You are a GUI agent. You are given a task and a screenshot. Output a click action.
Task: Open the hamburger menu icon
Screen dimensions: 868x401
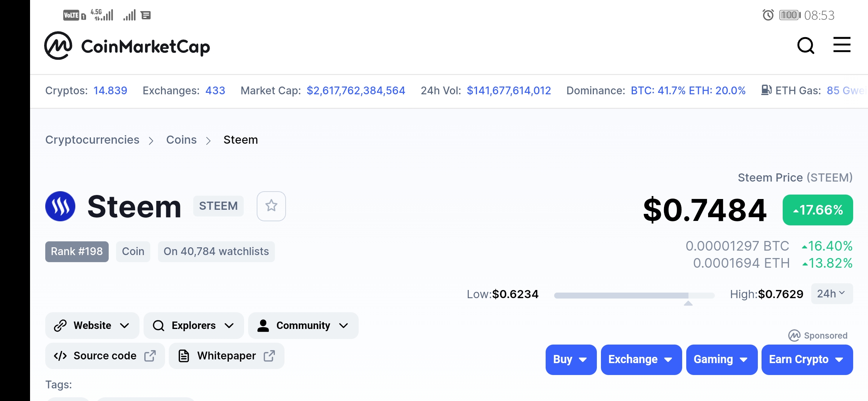click(x=842, y=45)
